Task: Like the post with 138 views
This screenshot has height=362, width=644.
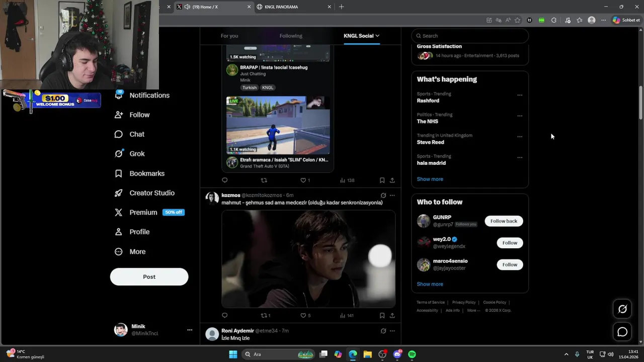Action: (305, 180)
